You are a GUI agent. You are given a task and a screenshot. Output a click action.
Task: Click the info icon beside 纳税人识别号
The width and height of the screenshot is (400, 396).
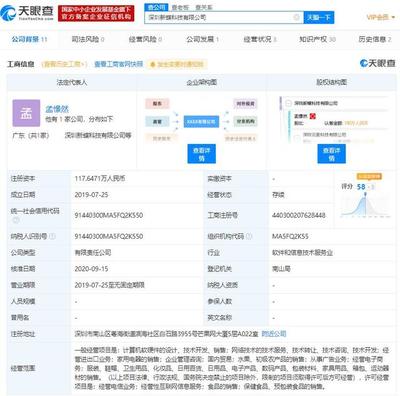pyautogui.click(x=52, y=236)
